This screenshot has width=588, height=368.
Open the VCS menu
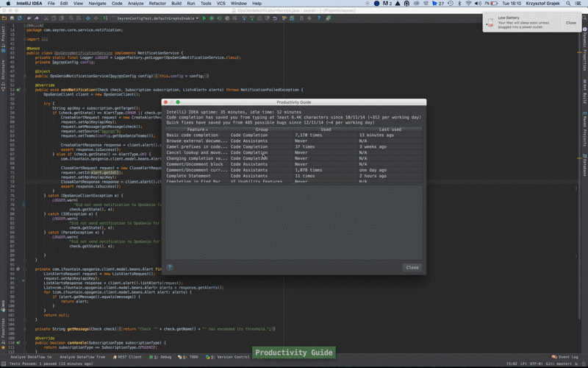tap(221, 4)
